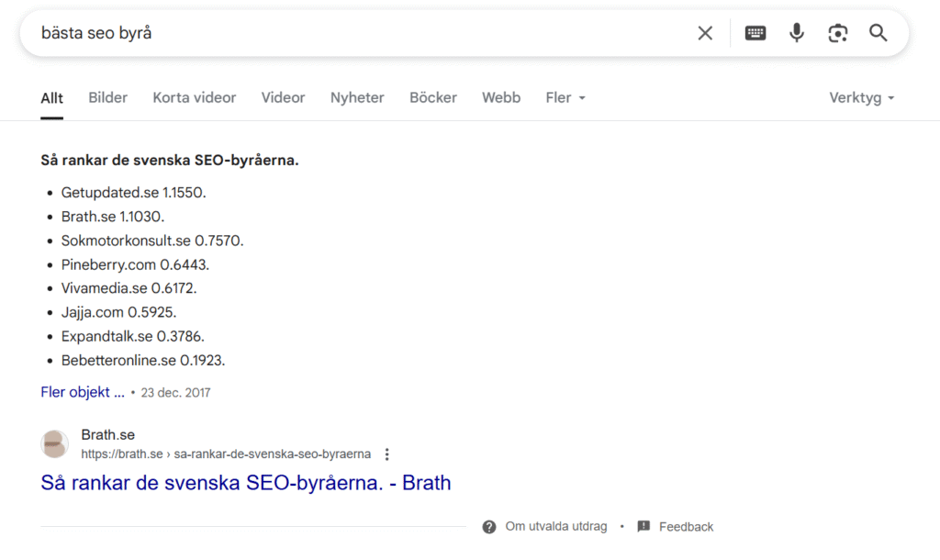Switch to the Bilder tab

(108, 97)
